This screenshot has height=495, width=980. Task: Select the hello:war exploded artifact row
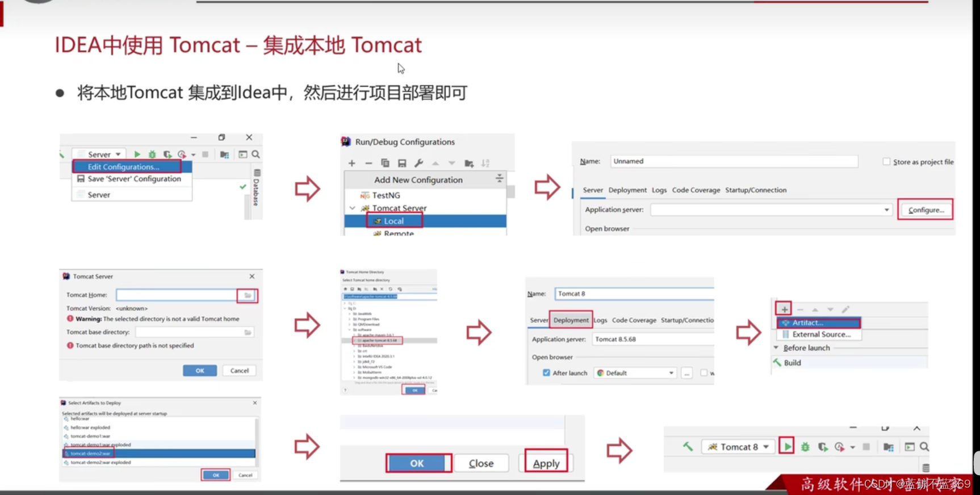(x=159, y=427)
